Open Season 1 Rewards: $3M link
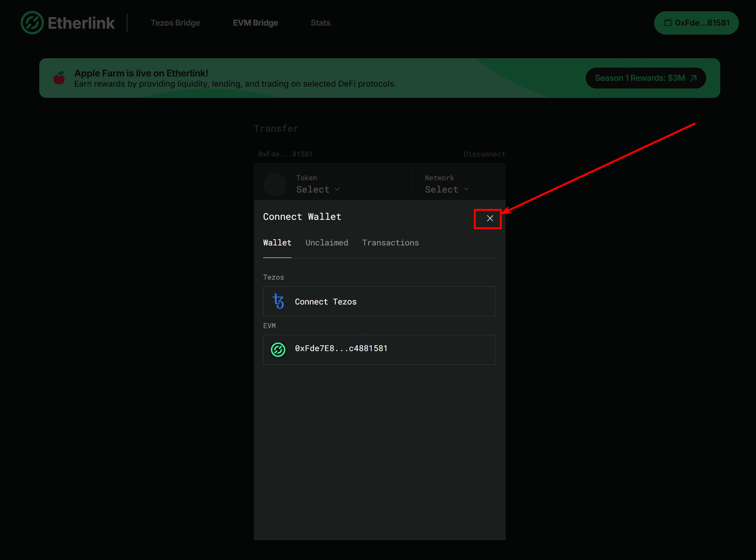The image size is (756, 560). pyautogui.click(x=646, y=78)
